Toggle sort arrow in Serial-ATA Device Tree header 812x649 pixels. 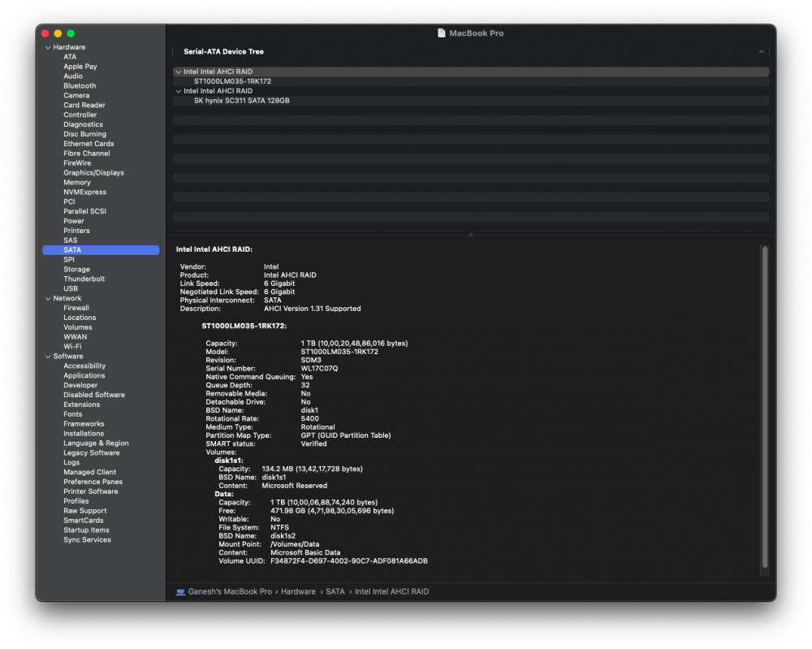762,52
